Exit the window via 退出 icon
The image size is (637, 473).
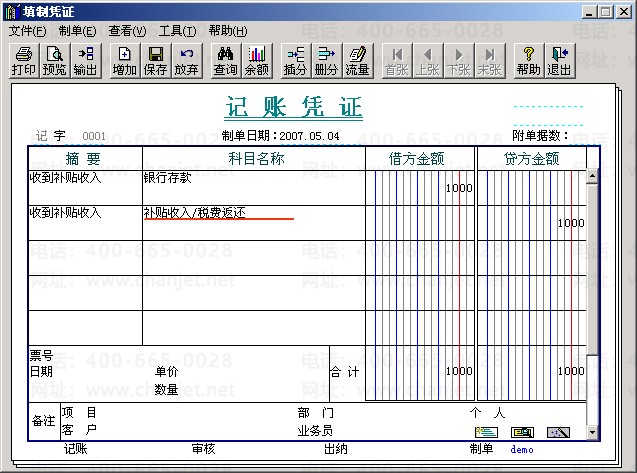[x=560, y=61]
